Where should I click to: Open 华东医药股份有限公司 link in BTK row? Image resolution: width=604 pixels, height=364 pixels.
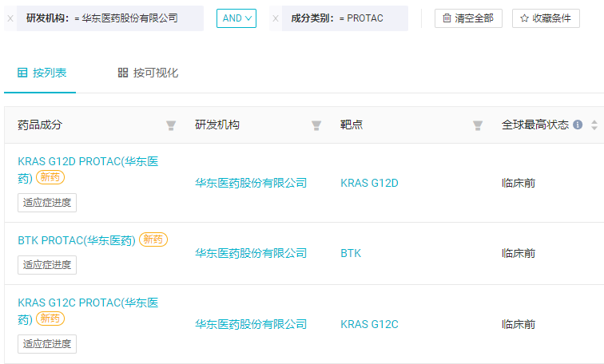click(251, 253)
